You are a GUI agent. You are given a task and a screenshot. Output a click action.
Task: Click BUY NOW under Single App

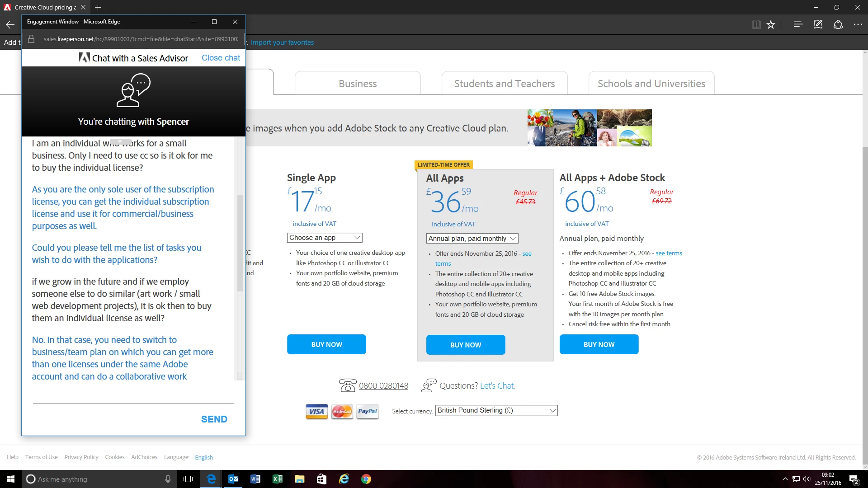[x=326, y=344]
